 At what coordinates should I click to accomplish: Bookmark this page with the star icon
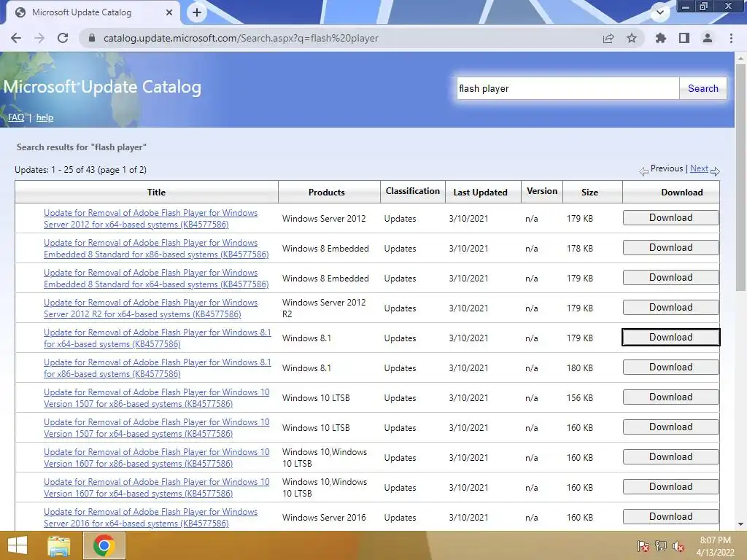632,38
